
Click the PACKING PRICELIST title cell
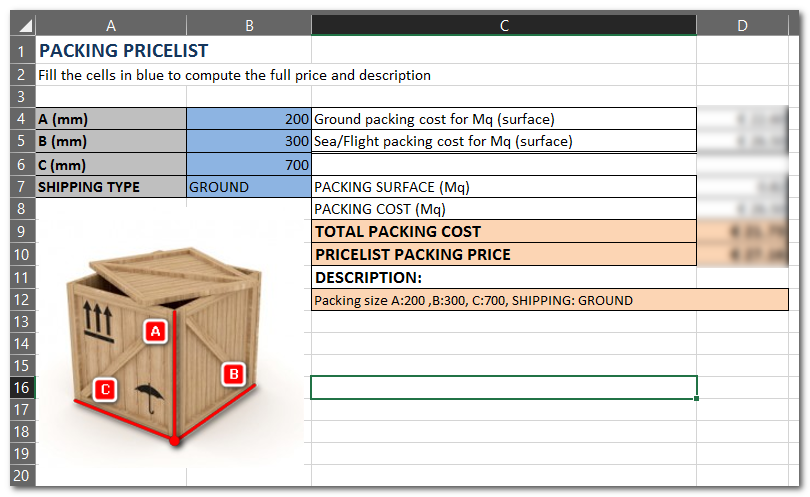click(123, 51)
